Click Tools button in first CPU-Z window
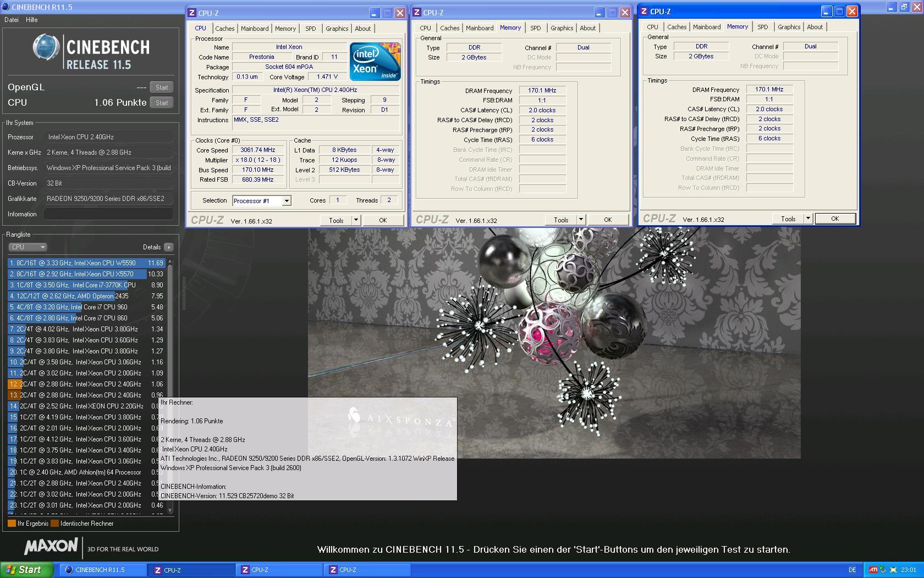 point(336,220)
